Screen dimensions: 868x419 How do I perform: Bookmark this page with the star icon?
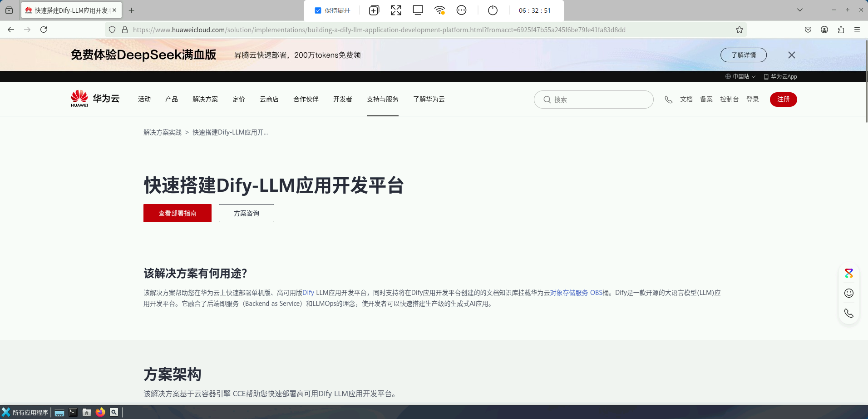740,30
